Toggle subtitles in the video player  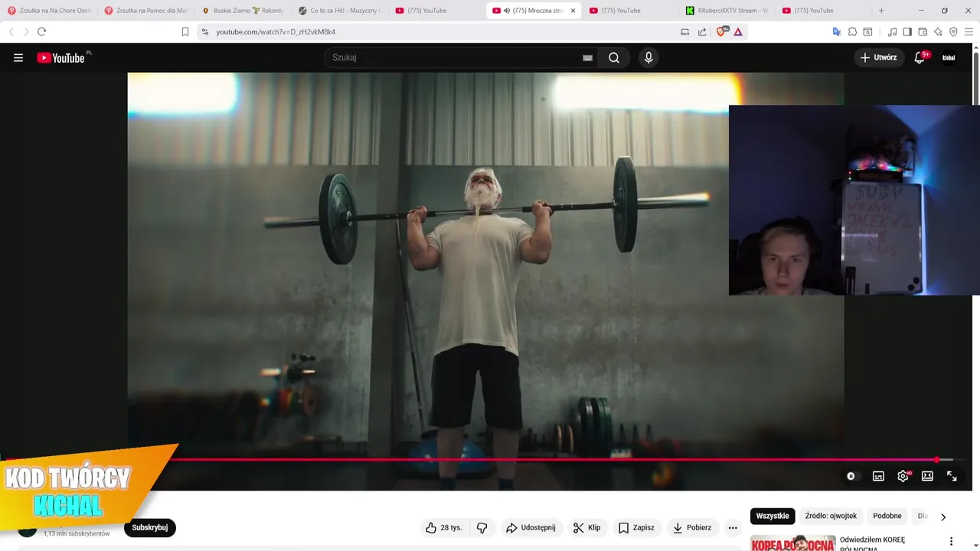pos(878,476)
